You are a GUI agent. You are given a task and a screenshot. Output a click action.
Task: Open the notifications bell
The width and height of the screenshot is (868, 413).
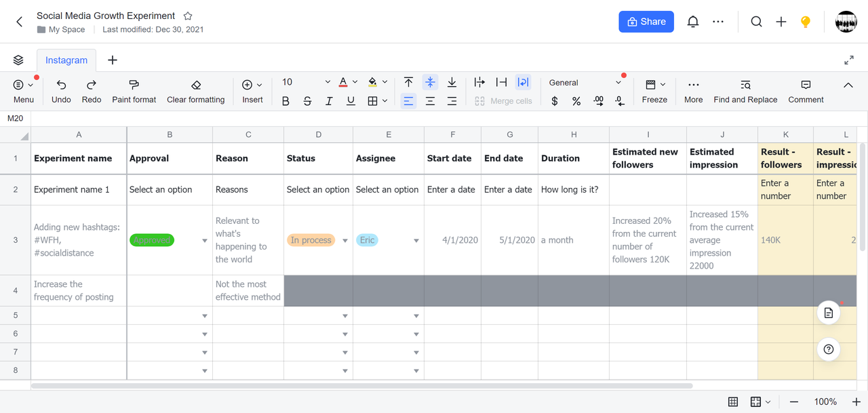click(x=692, y=22)
